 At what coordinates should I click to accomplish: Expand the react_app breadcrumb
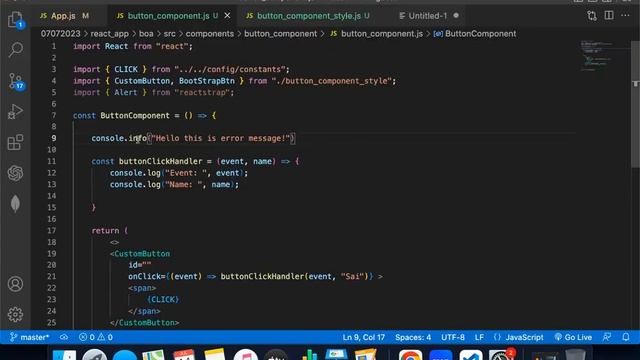109,34
